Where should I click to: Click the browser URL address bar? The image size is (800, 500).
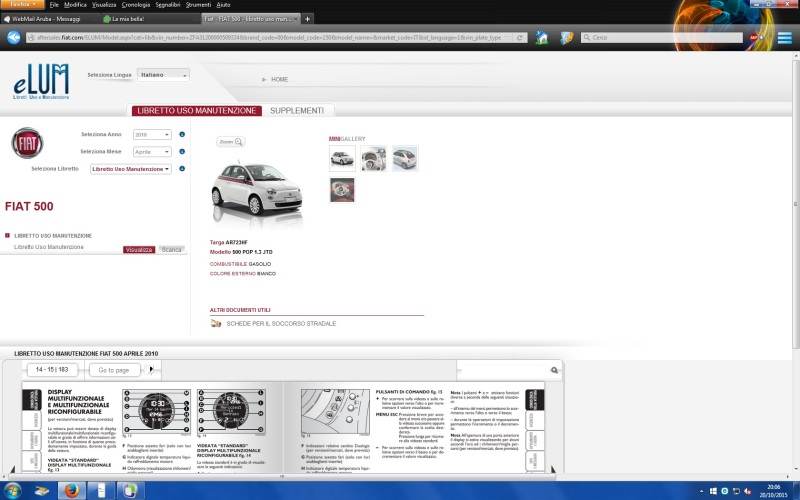(x=276, y=38)
